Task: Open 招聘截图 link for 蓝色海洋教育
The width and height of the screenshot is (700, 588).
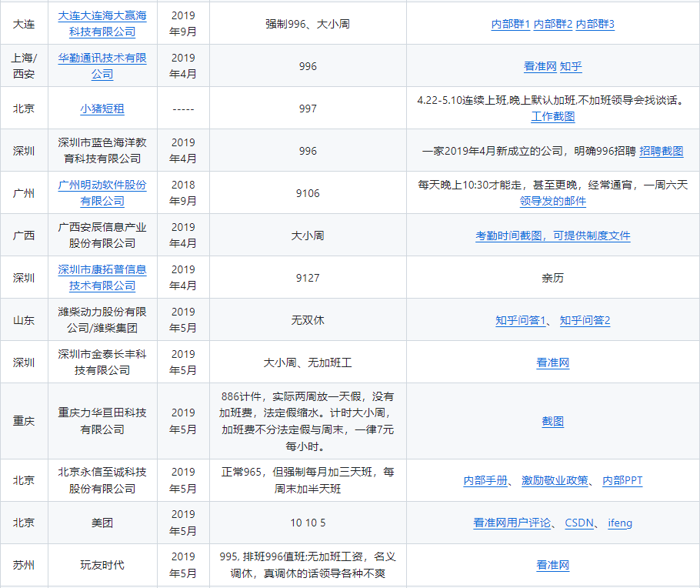Action: 662,151
